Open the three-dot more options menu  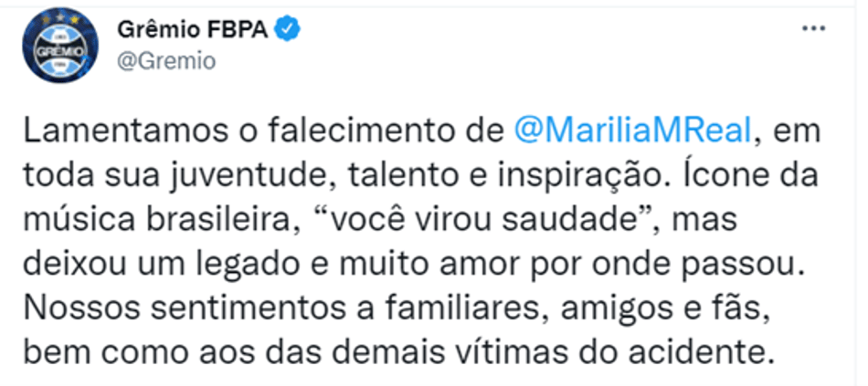point(814,29)
